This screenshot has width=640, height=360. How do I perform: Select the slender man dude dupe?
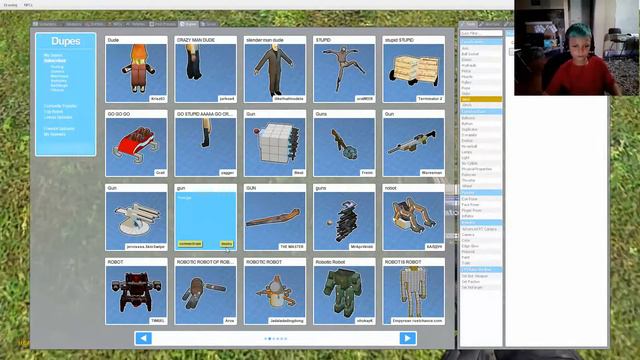[x=275, y=69]
